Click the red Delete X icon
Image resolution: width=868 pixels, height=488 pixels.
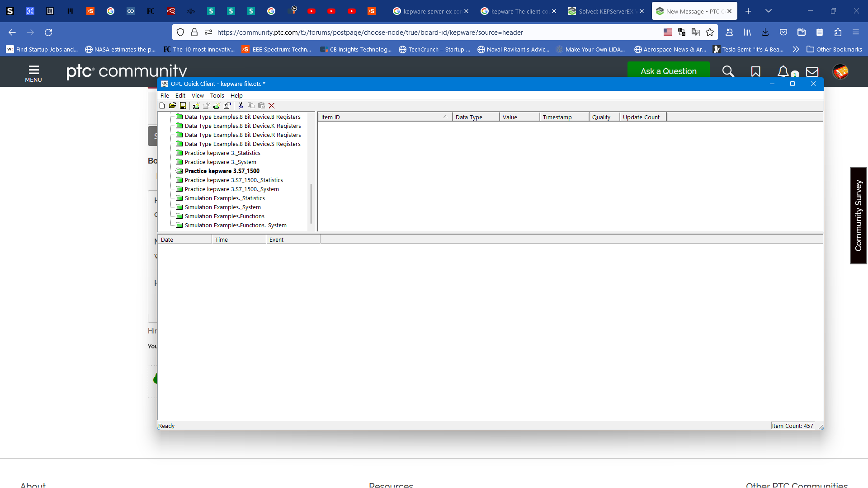point(272,106)
